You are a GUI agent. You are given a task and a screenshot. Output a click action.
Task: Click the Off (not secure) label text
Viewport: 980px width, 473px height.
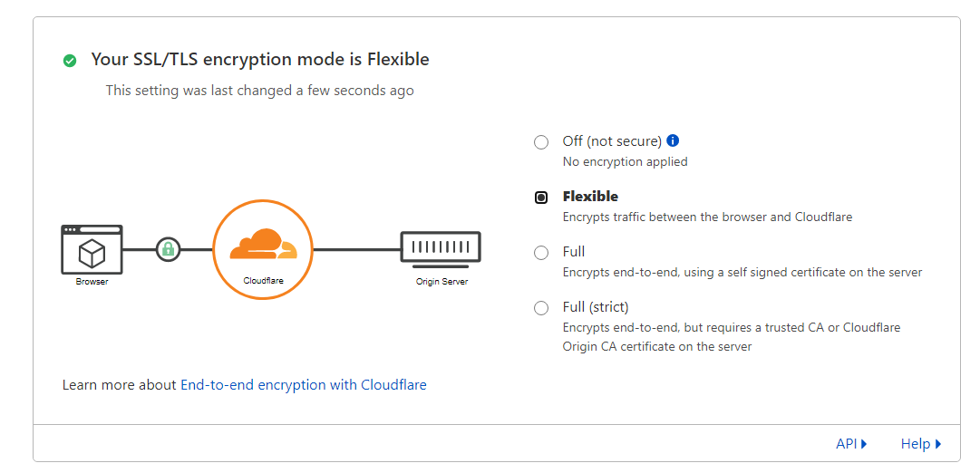click(612, 141)
